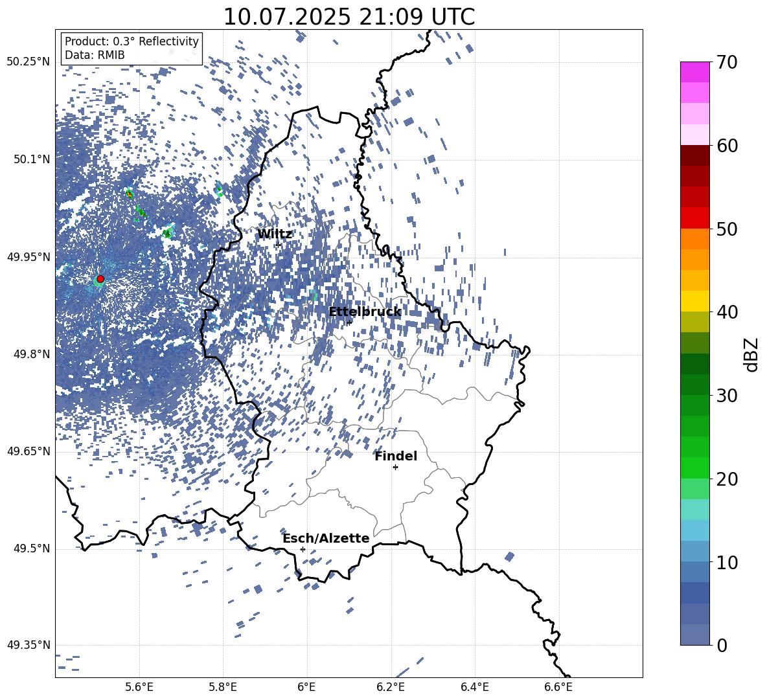767x700 pixels.
Task: Click the Product: 0.3° Reflectivity text
Action: click(x=132, y=41)
